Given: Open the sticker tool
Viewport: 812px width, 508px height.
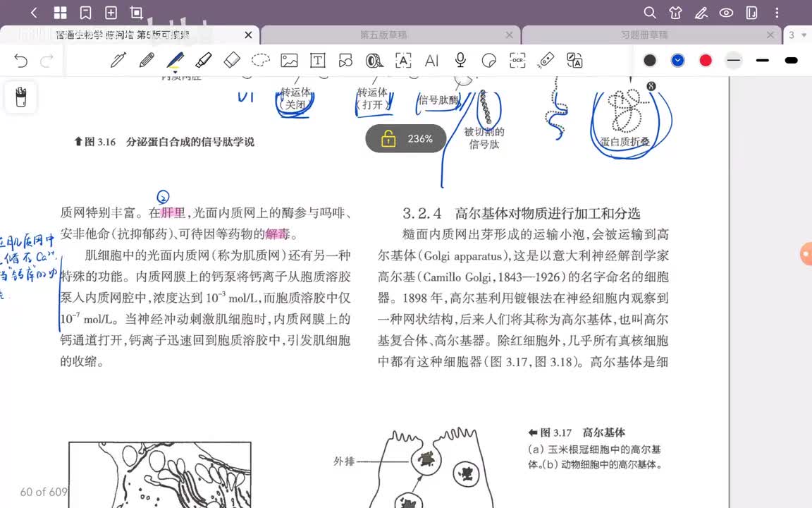Looking at the screenshot, I should [x=489, y=61].
